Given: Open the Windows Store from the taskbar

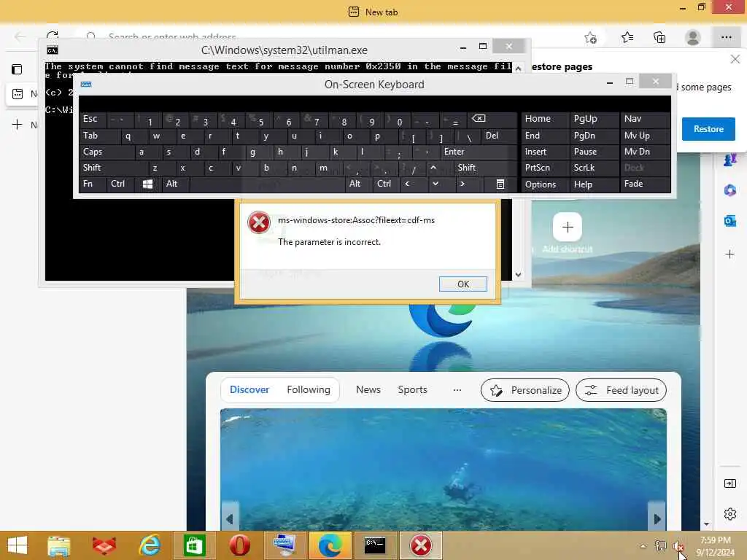Looking at the screenshot, I should [194, 545].
